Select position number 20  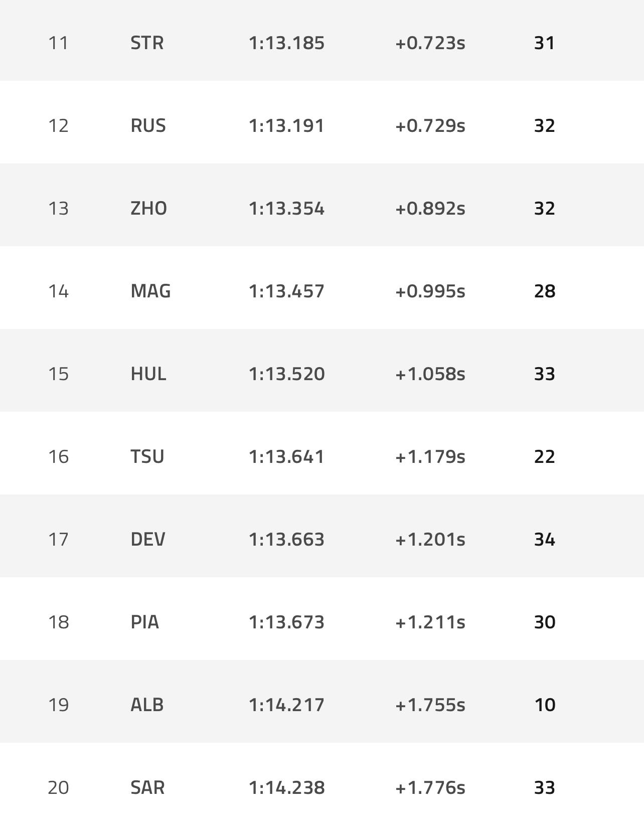(58, 788)
